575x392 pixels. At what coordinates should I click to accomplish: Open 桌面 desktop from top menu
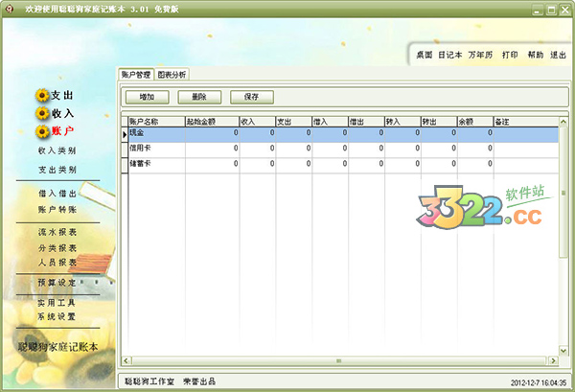(425, 55)
